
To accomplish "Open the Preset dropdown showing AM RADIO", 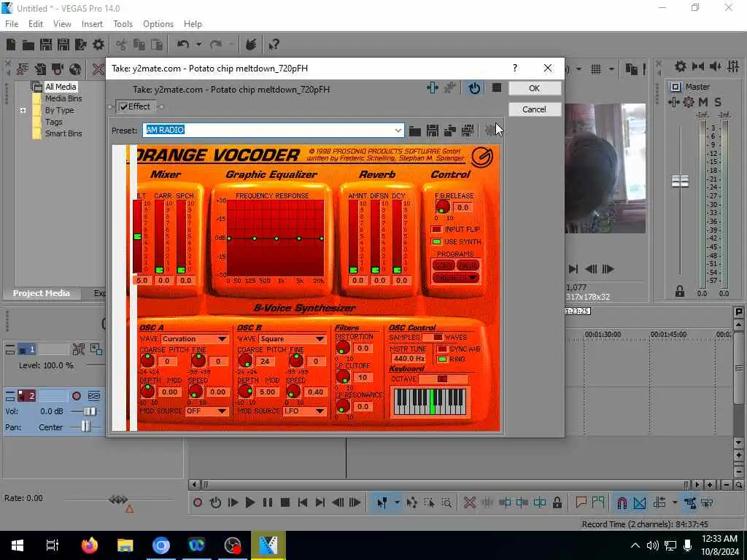I will pos(398,130).
